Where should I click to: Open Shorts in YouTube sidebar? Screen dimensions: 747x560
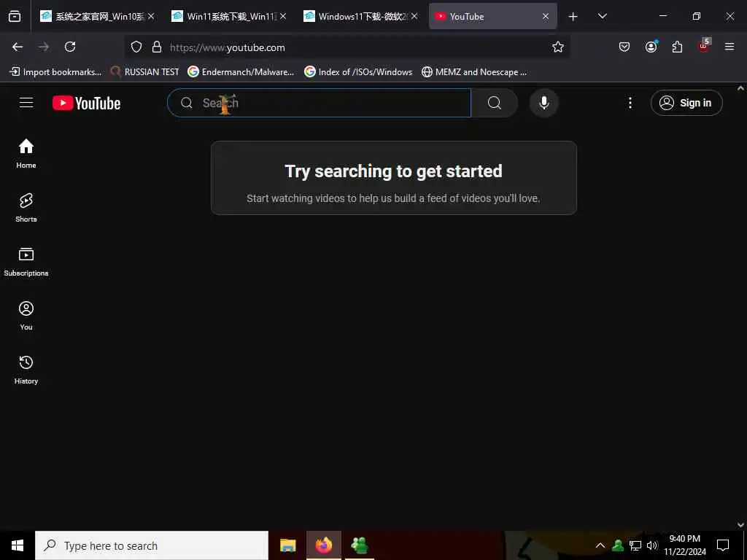pyautogui.click(x=26, y=208)
